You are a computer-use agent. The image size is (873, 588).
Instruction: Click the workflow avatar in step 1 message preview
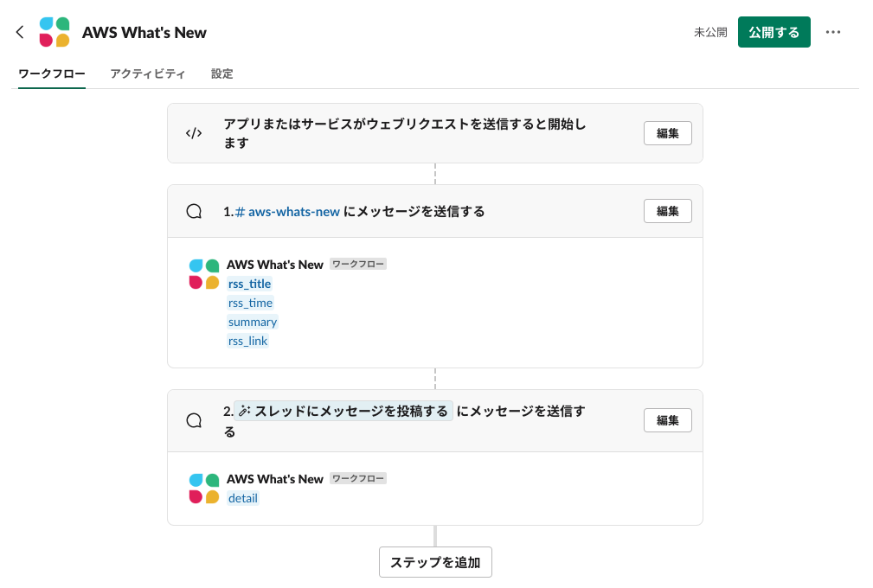coord(204,274)
